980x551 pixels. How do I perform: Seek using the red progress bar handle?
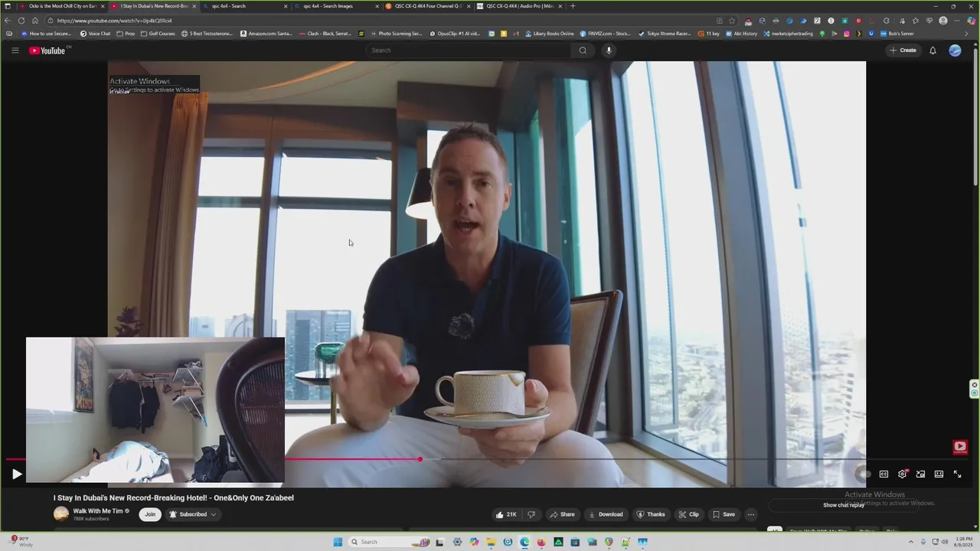(420, 459)
